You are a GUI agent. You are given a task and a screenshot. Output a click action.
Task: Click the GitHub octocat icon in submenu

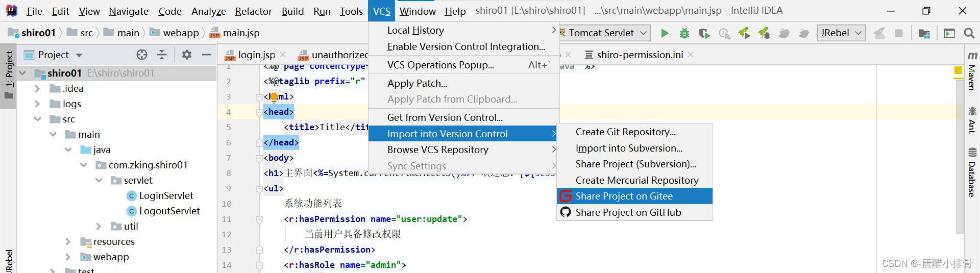[566, 212]
